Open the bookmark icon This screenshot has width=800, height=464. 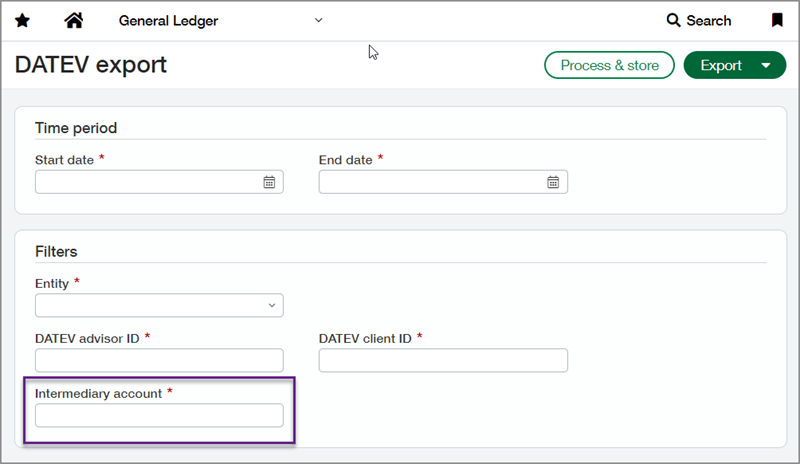click(x=777, y=20)
